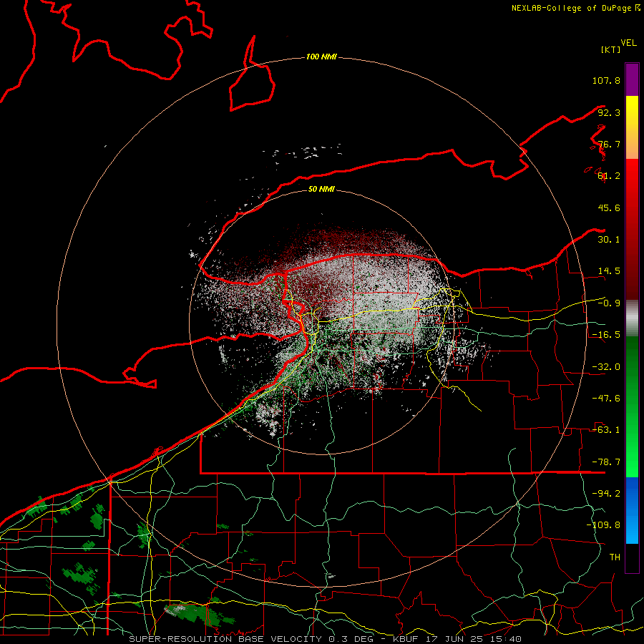Click the -32.0 velocity scale value
The height and width of the screenshot is (644, 644).
coord(606,367)
